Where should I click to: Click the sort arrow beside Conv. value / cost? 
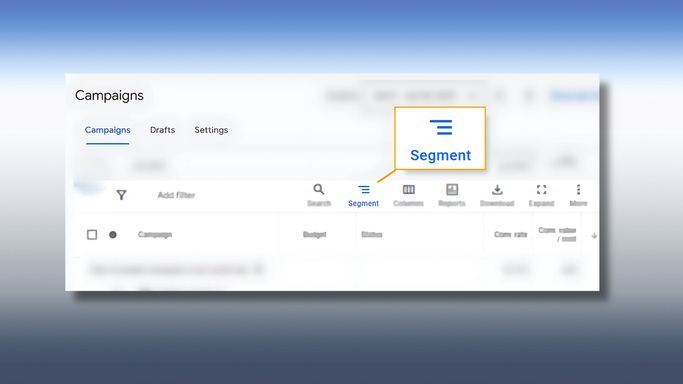pyautogui.click(x=594, y=236)
